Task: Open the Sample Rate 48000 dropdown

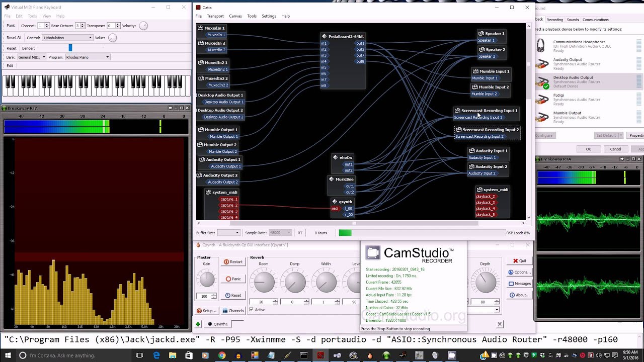Action: point(280,233)
